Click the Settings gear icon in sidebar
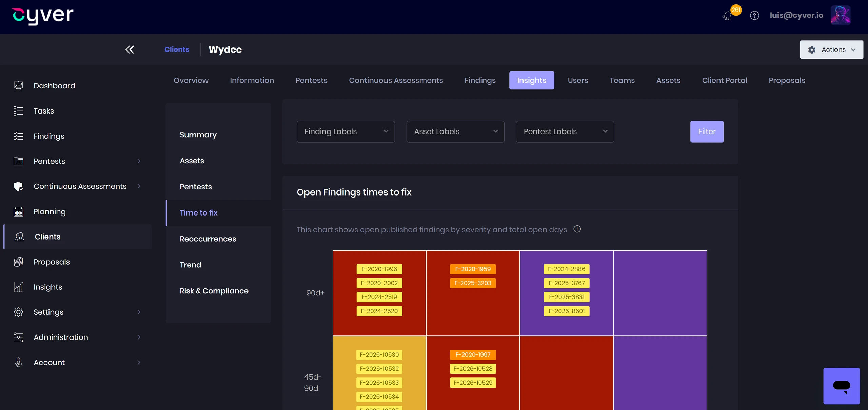 tap(18, 312)
